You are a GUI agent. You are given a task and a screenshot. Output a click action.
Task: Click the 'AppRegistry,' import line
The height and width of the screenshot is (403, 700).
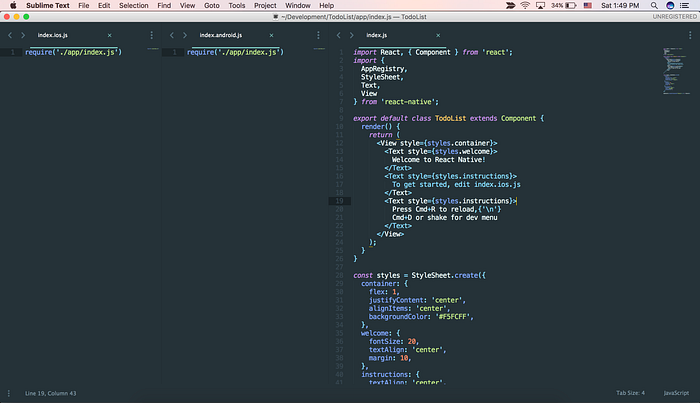point(384,69)
